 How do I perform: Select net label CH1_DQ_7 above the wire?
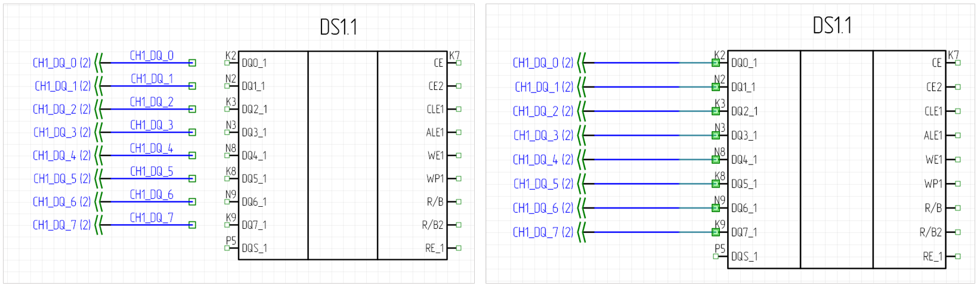pos(152,218)
